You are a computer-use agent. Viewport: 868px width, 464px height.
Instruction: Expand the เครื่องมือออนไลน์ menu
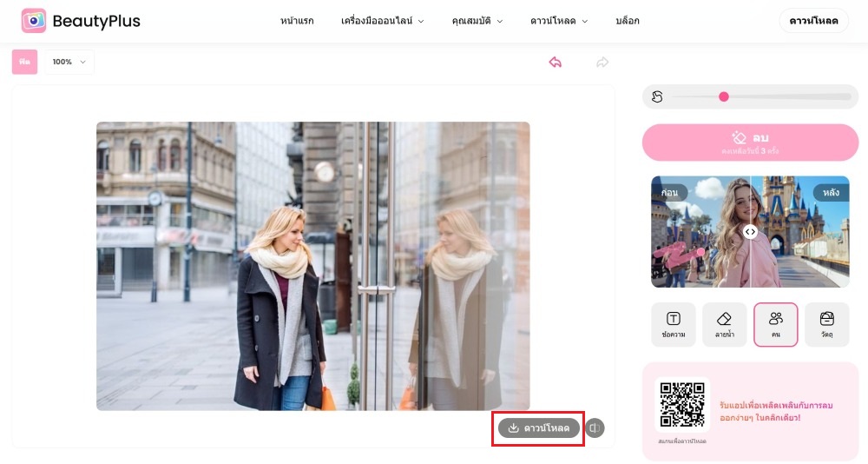[x=382, y=21]
